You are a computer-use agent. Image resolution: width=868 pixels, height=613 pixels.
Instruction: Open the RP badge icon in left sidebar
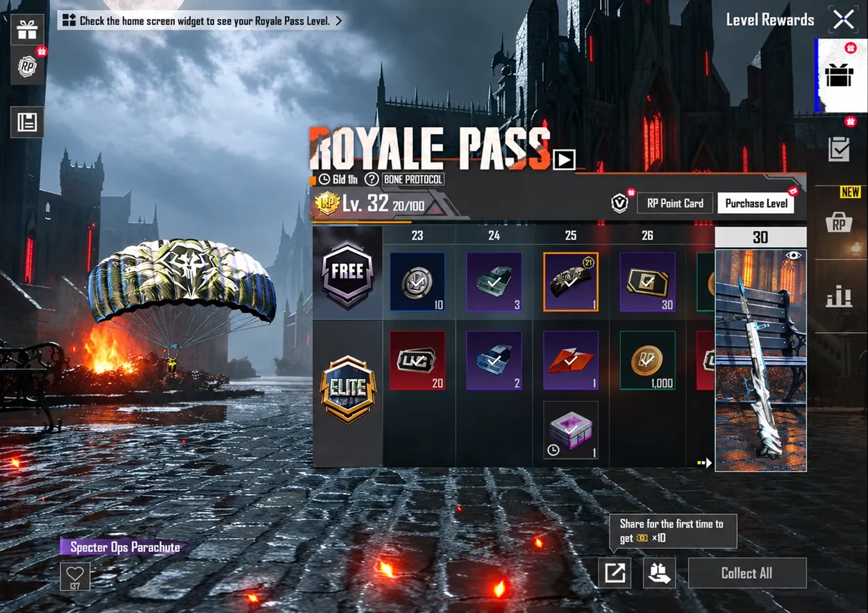(27, 67)
